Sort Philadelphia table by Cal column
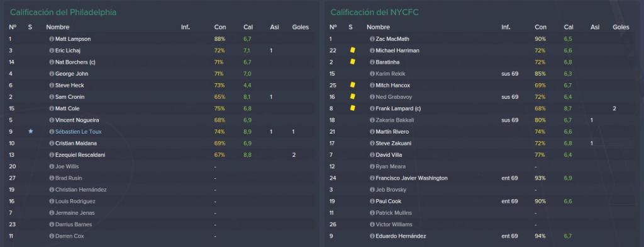644x247 pixels. [x=248, y=27]
